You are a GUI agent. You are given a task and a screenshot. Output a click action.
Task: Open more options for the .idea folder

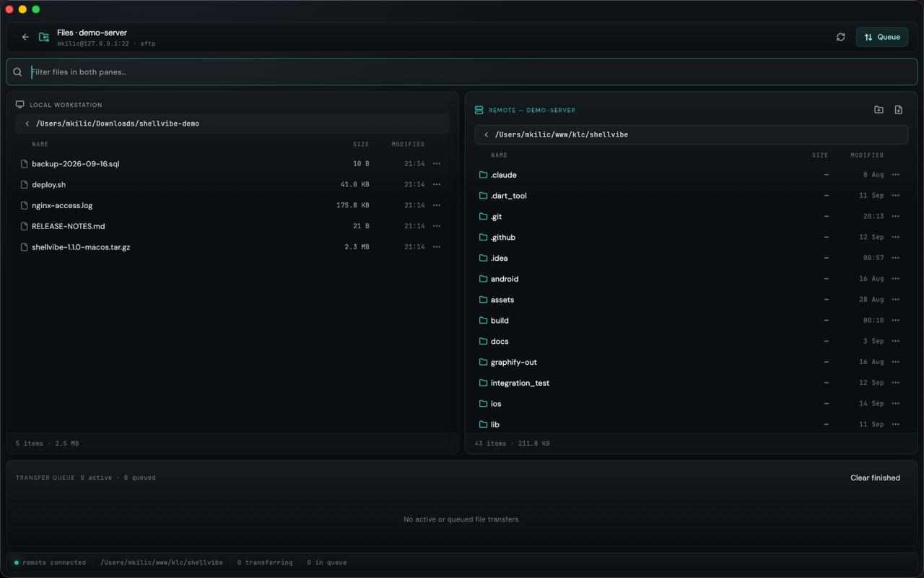pyautogui.click(x=896, y=258)
